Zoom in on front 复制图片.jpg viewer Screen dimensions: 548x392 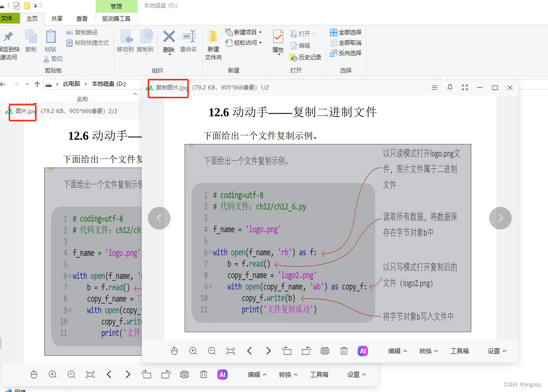pyautogui.click(x=193, y=351)
